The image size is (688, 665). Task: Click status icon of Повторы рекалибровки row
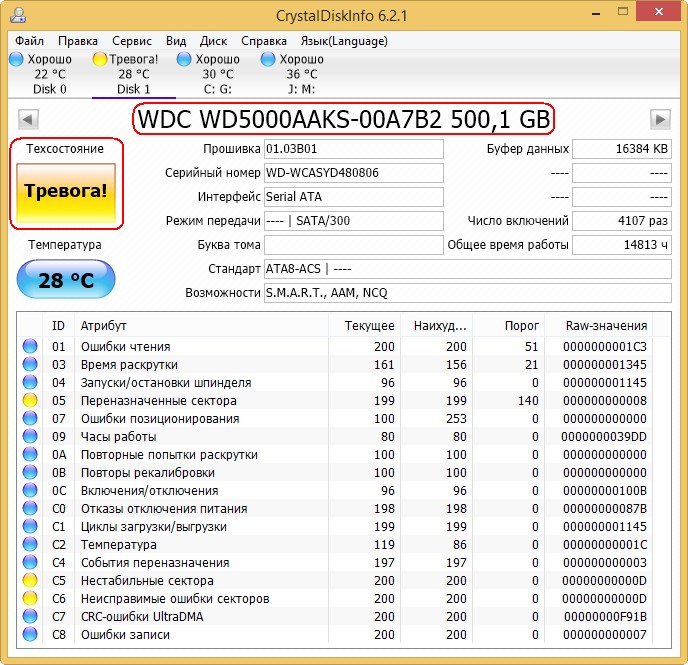(30, 472)
